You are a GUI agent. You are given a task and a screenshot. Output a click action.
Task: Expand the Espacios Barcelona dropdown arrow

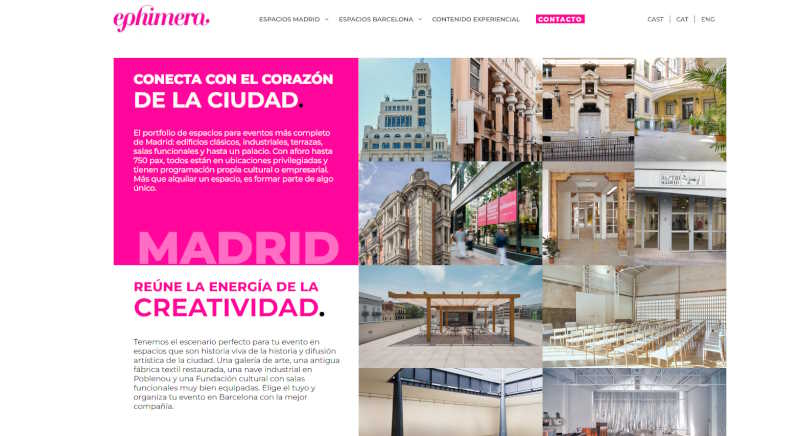[420, 19]
